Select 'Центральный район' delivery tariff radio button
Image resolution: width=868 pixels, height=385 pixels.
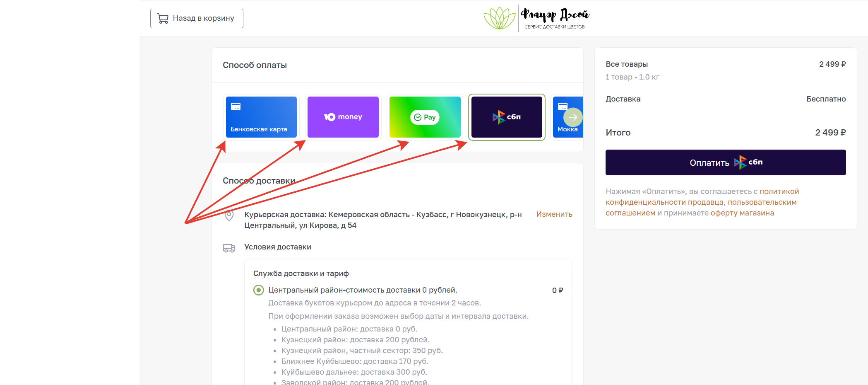[259, 290]
